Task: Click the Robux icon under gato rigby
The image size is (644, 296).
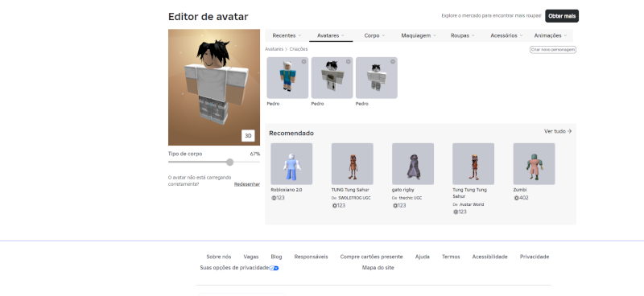Action: [395, 206]
